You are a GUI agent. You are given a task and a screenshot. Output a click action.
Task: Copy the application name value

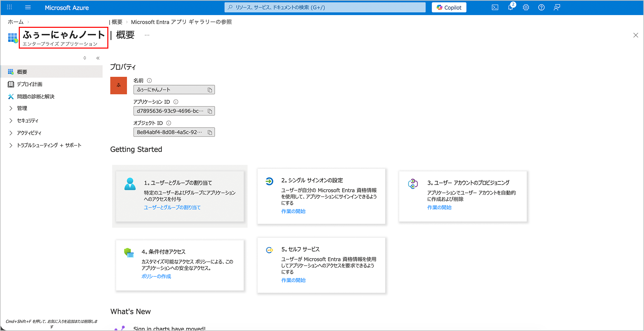(x=210, y=90)
